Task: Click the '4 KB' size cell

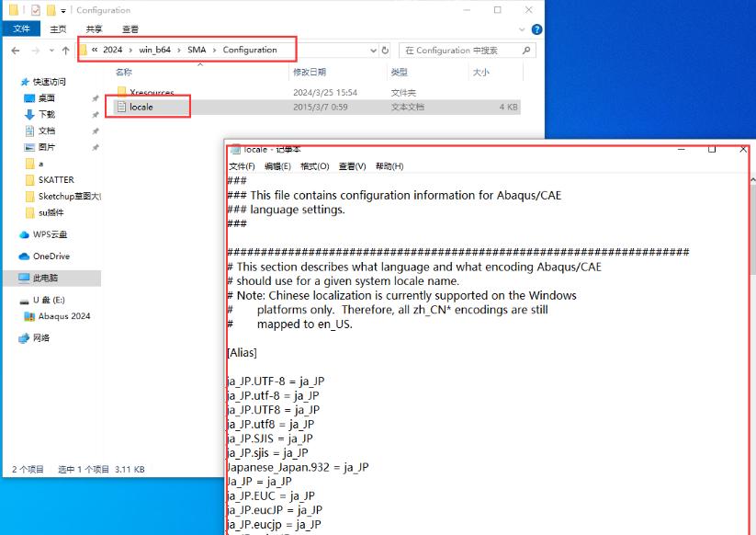Action: (x=508, y=107)
